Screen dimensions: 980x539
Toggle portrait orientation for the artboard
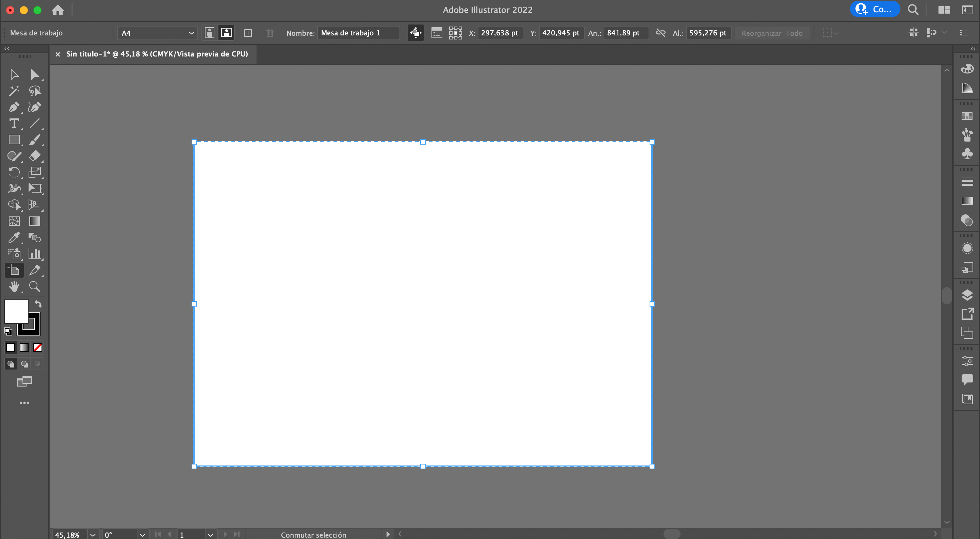(209, 33)
